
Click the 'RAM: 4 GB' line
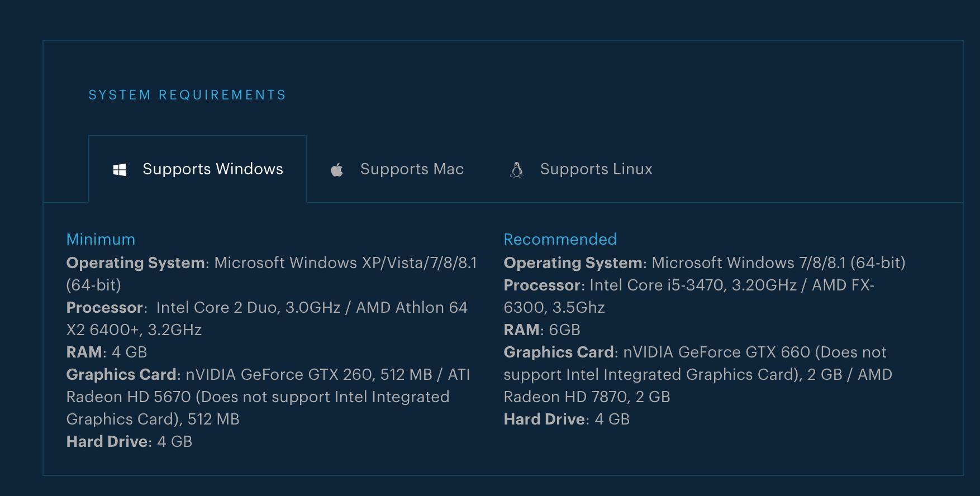click(107, 352)
